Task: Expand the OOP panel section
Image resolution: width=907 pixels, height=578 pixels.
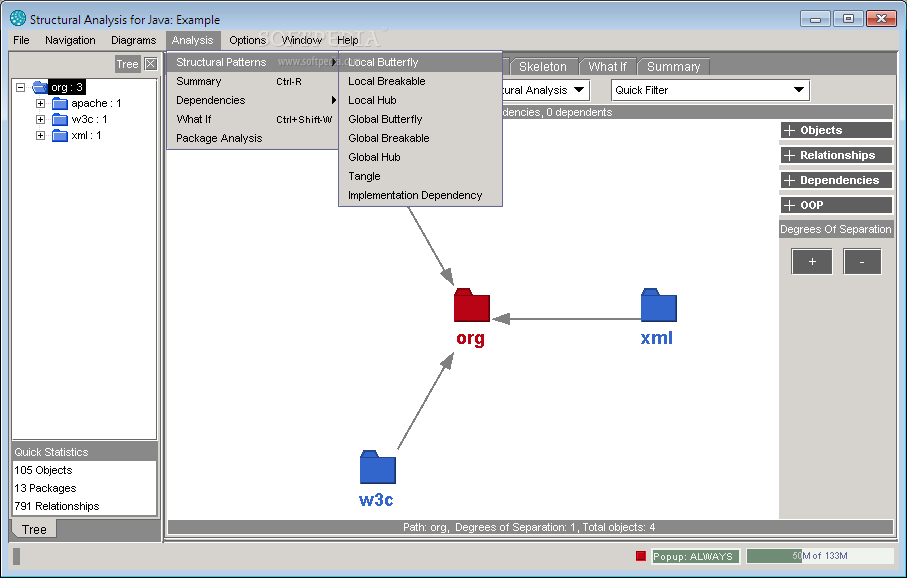Action: (x=836, y=205)
